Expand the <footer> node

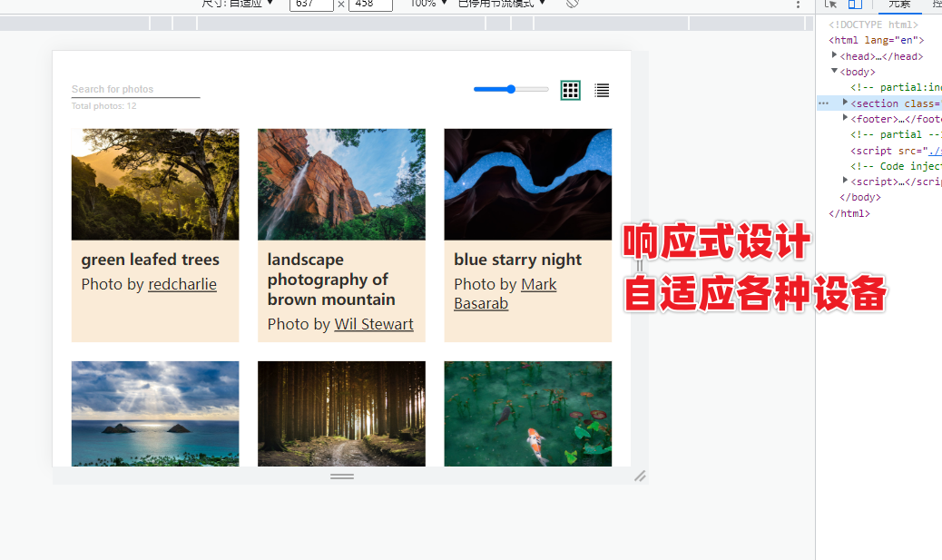click(x=845, y=118)
